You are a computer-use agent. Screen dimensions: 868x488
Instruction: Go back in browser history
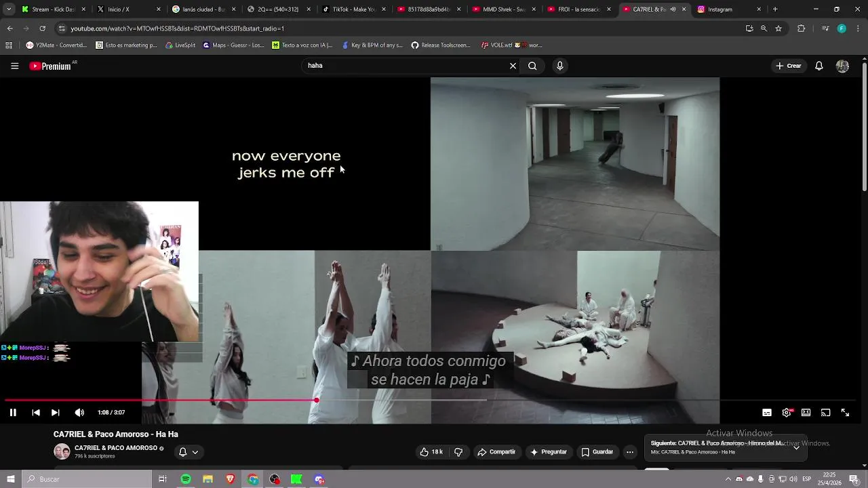pyautogui.click(x=9, y=28)
